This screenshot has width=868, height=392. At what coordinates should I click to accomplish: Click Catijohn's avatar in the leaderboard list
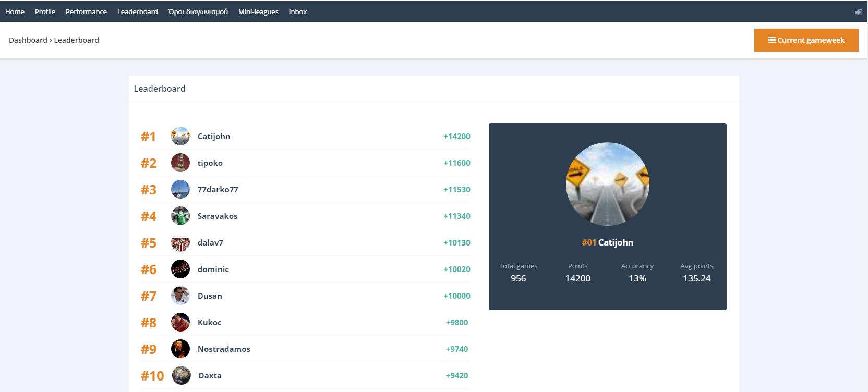[x=180, y=136]
